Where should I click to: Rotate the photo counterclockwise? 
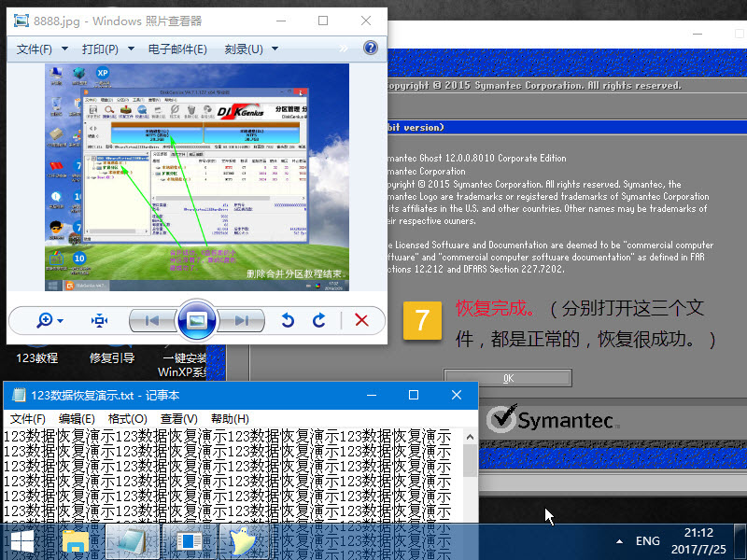pyautogui.click(x=288, y=321)
